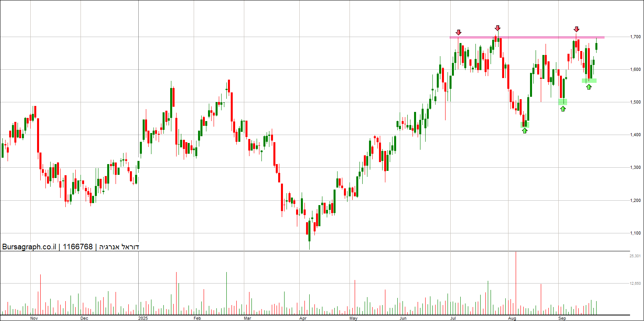Click the red sell arrow above September peak

click(576, 29)
